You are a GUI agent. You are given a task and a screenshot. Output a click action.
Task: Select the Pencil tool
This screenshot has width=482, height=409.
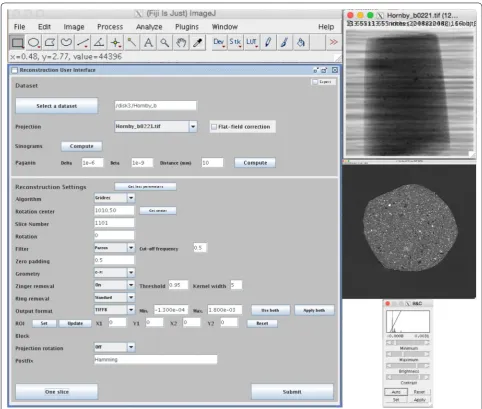click(x=268, y=42)
